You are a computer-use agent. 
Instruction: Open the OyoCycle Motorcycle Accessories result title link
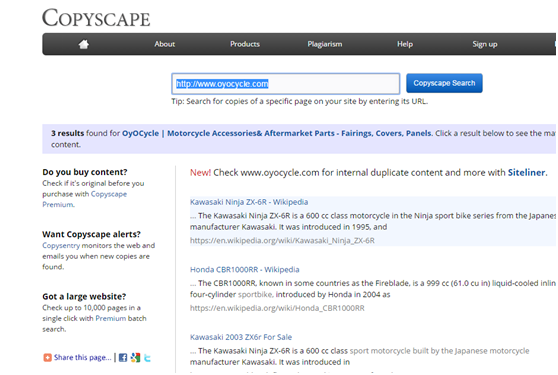277,133
